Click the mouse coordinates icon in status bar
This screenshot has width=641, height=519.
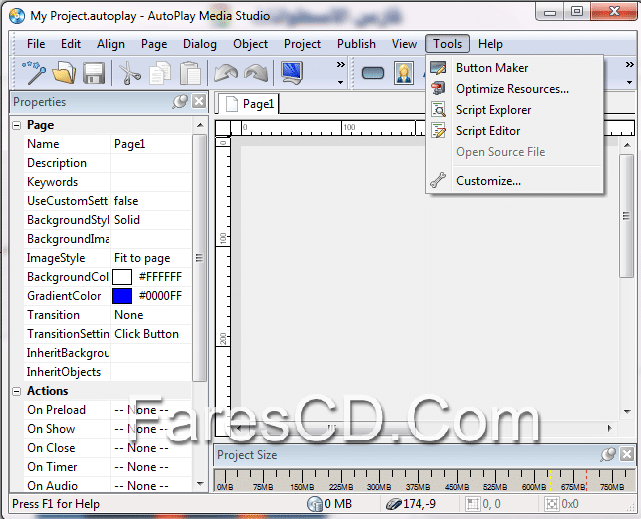click(394, 504)
